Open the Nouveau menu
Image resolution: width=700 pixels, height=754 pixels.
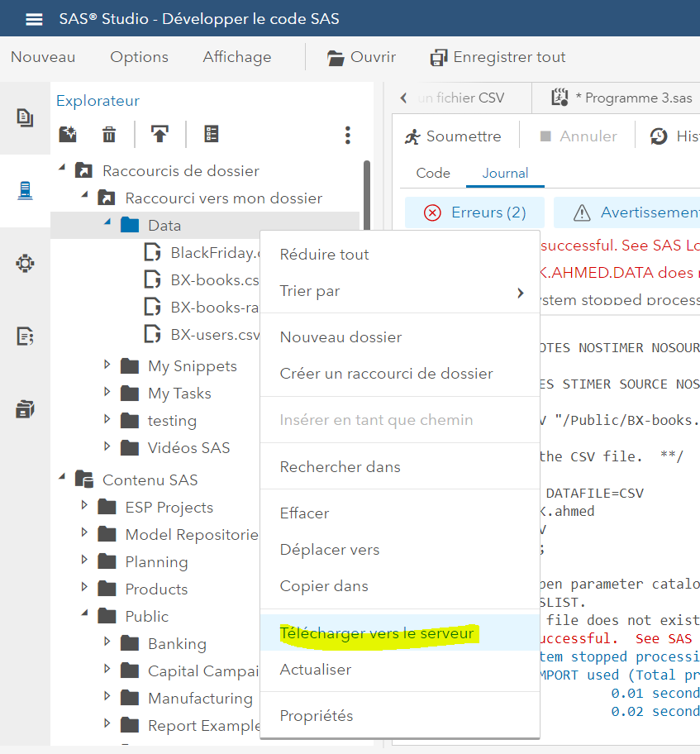click(x=43, y=57)
